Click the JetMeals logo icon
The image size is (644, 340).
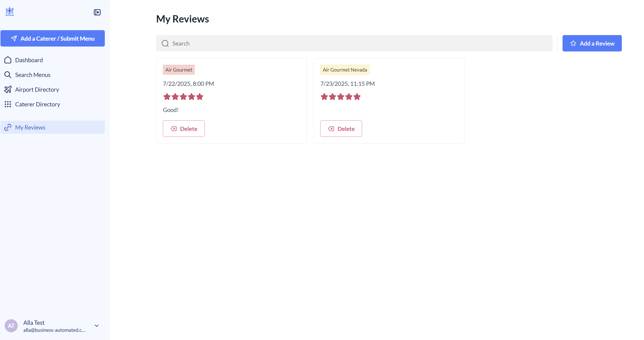[x=10, y=11]
